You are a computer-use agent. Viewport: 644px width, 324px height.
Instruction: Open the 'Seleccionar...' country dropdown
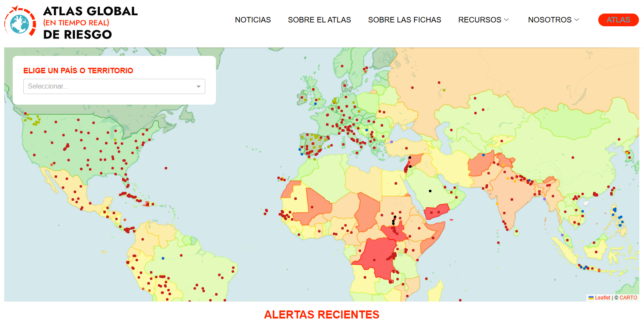[x=114, y=86]
